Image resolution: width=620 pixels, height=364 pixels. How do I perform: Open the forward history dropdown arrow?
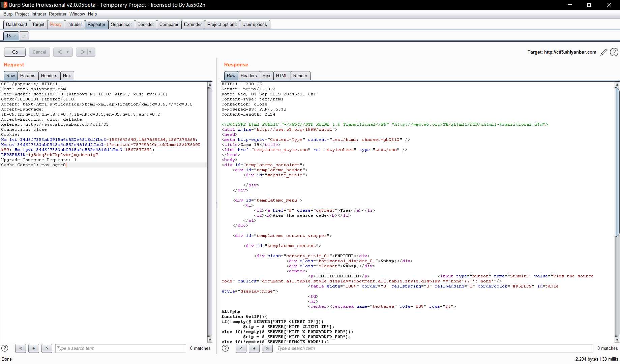pos(90,52)
